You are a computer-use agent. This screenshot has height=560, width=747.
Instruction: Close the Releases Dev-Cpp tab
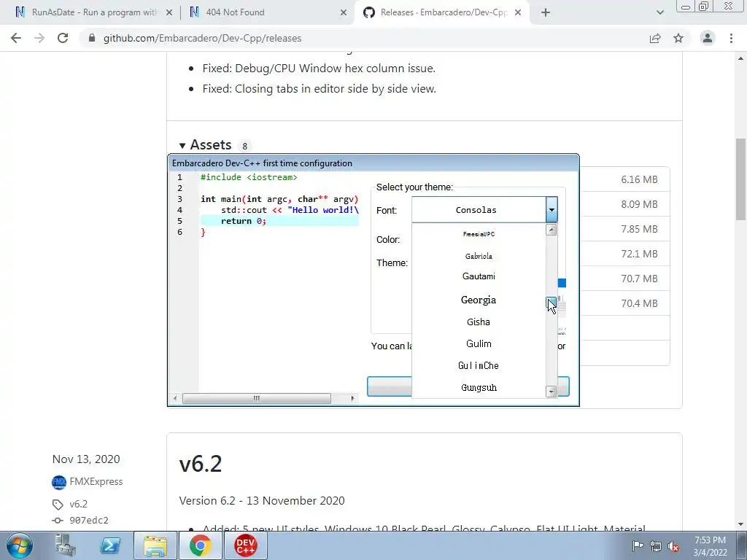(519, 12)
